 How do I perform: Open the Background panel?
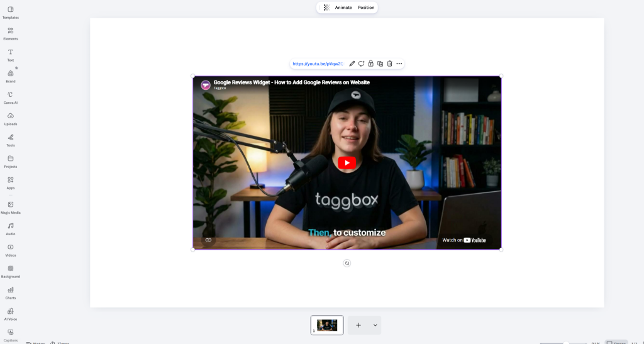point(11,272)
